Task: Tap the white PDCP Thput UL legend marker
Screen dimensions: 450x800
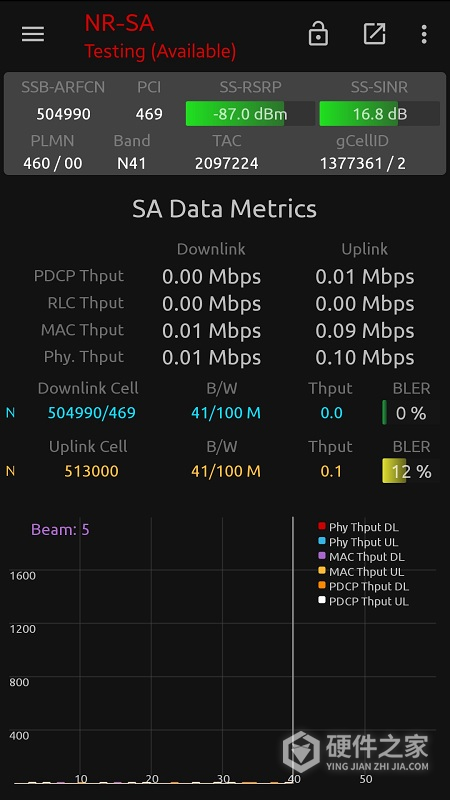Action: click(322, 600)
